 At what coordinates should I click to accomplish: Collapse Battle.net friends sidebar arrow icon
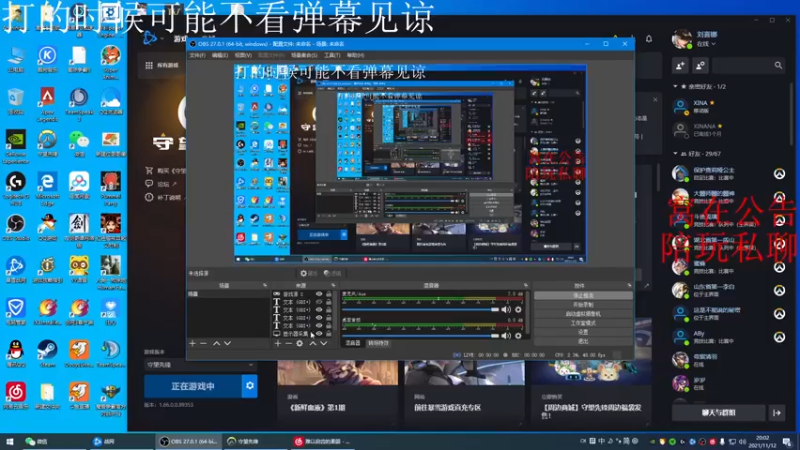pyautogui.click(x=777, y=413)
